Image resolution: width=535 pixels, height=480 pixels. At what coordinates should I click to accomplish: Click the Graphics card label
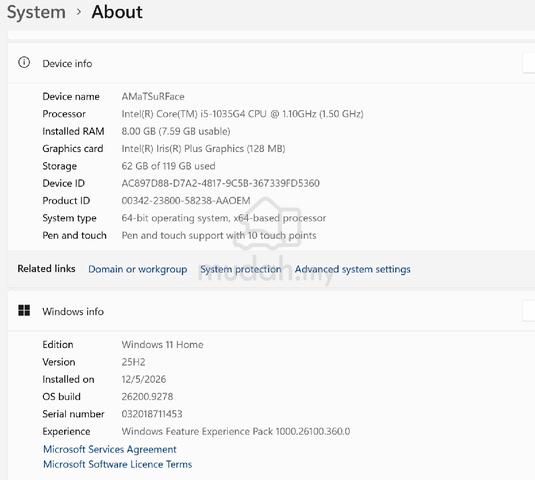point(73,149)
